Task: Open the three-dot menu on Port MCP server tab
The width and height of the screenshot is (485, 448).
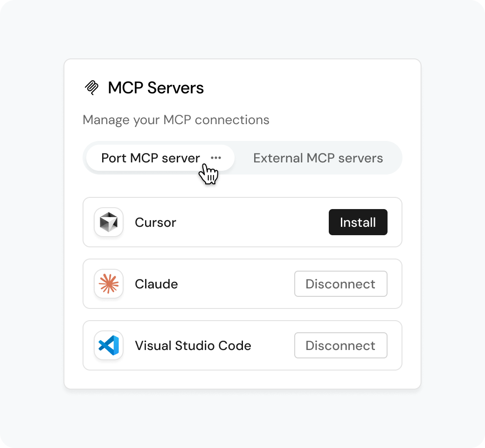Action: coord(216,158)
